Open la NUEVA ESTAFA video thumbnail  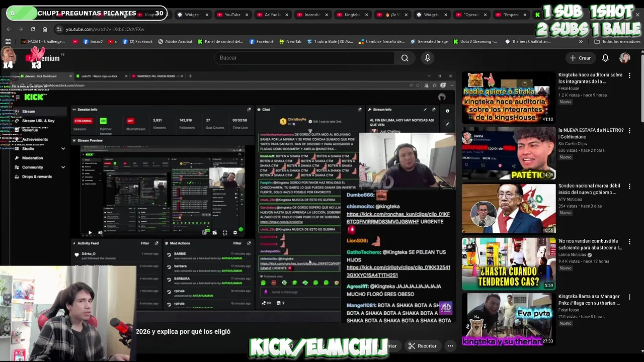[x=509, y=153]
